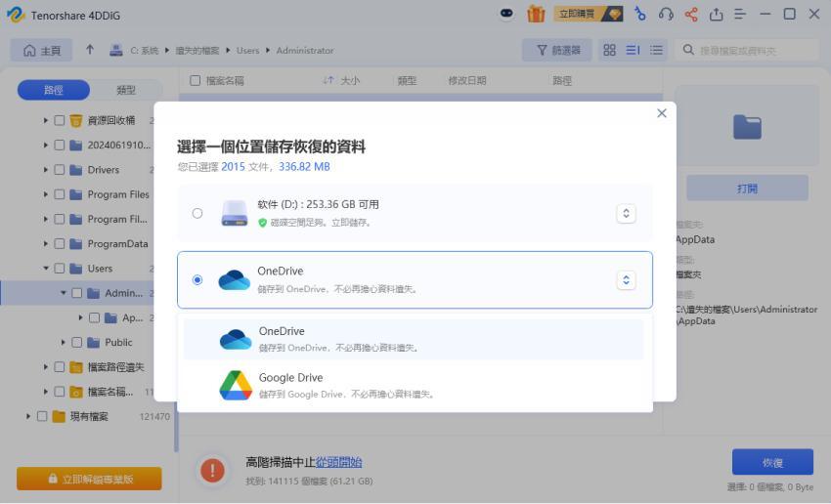Click the share icon in title bar

(691, 15)
